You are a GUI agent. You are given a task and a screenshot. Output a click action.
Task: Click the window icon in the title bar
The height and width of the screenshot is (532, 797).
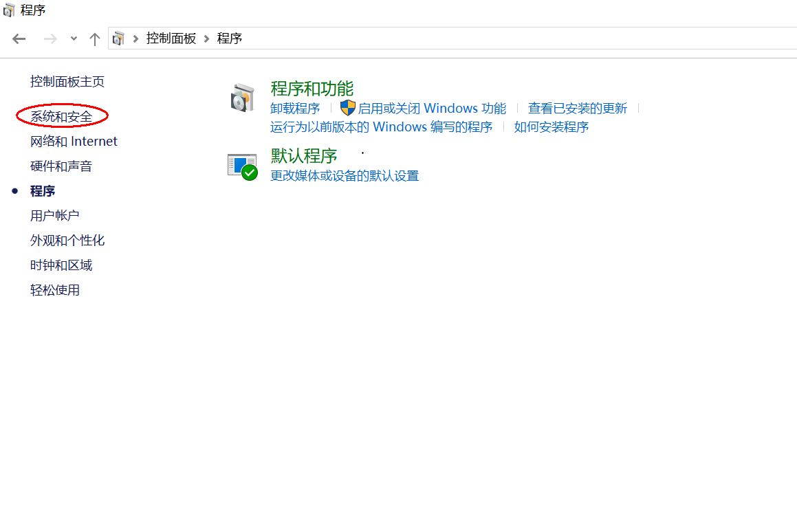click(x=9, y=10)
